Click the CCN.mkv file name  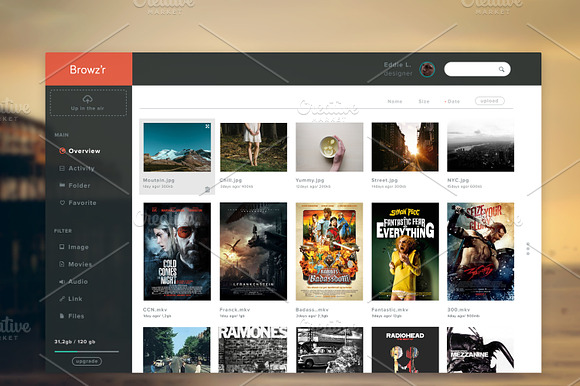155,310
